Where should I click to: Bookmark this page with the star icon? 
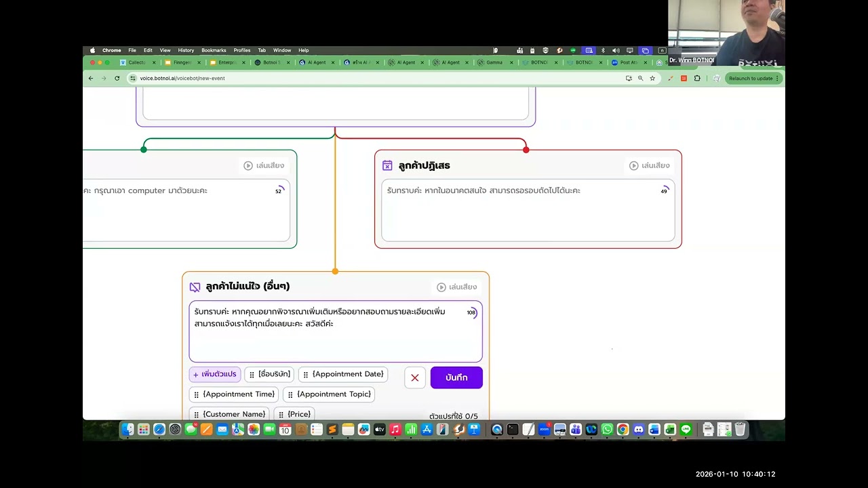point(652,78)
